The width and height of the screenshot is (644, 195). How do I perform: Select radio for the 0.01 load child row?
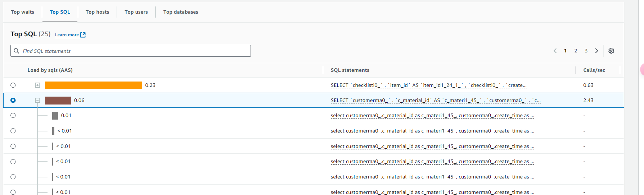click(13, 115)
